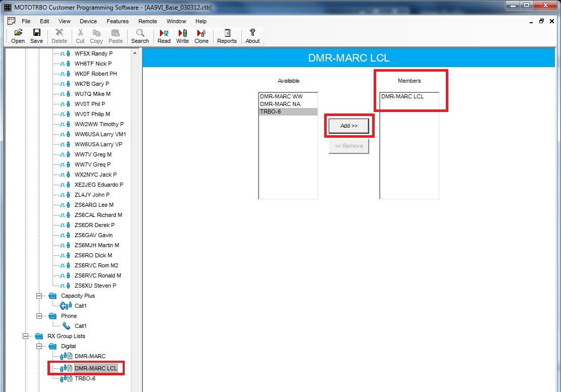Click the DMR-MARC group list icon

66,356
